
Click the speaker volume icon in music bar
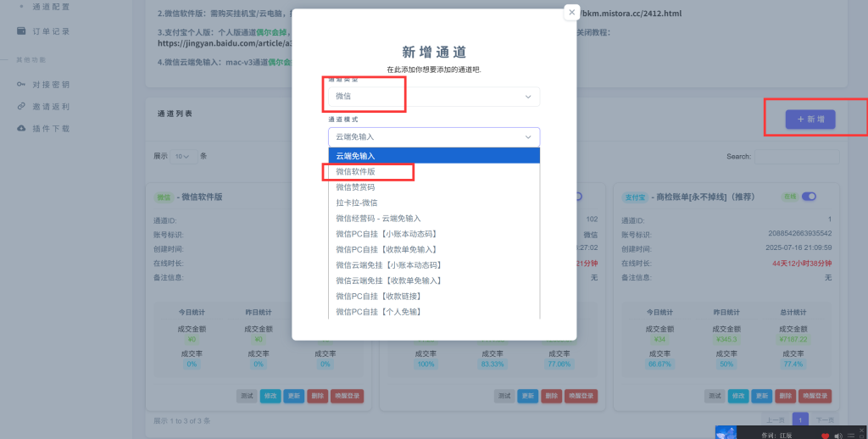coord(838,436)
